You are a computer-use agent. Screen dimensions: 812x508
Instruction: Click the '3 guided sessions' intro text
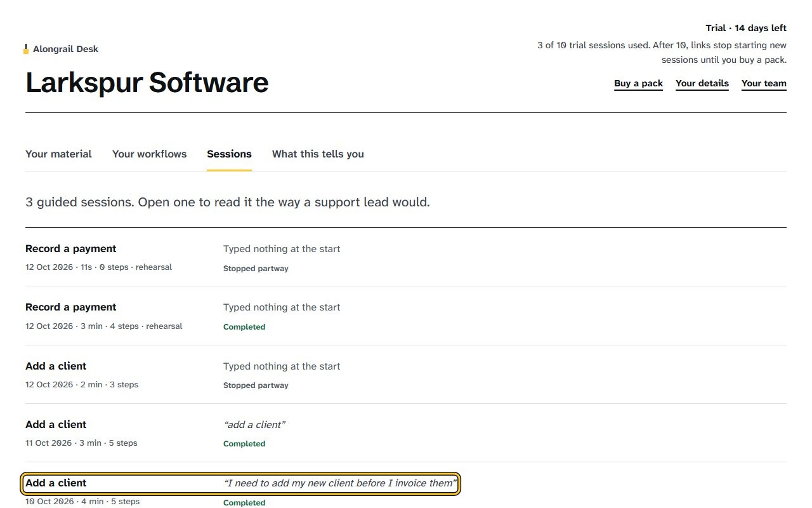[228, 203]
